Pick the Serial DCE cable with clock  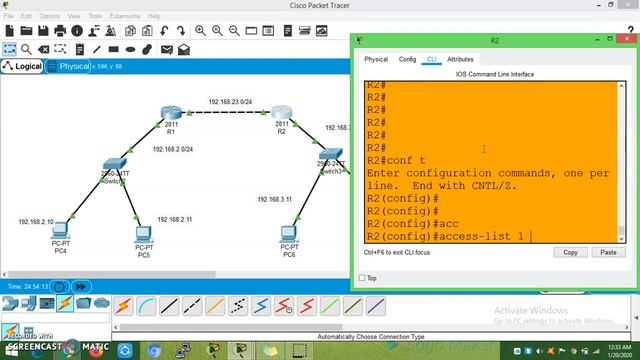pyautogui.click(x=284, y=306)
